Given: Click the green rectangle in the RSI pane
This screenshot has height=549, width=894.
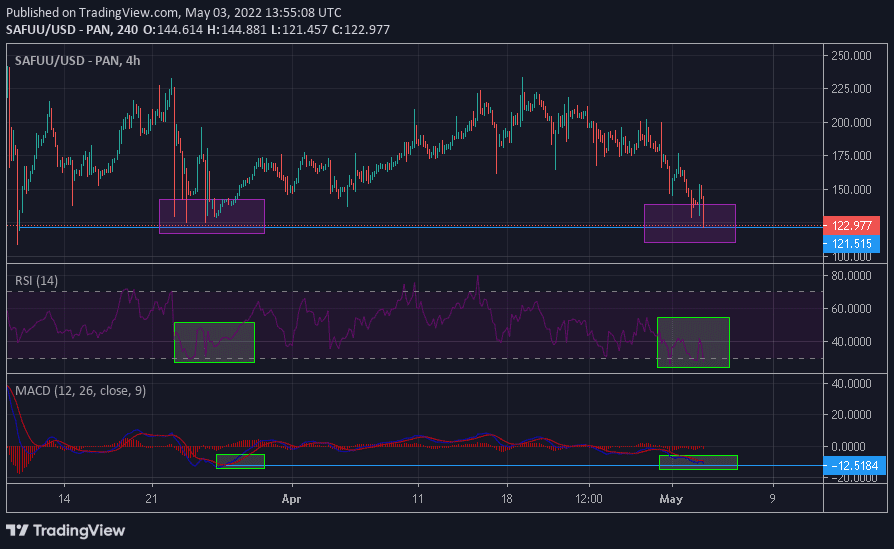Looking at the screenshot, I should pos(214,342).
